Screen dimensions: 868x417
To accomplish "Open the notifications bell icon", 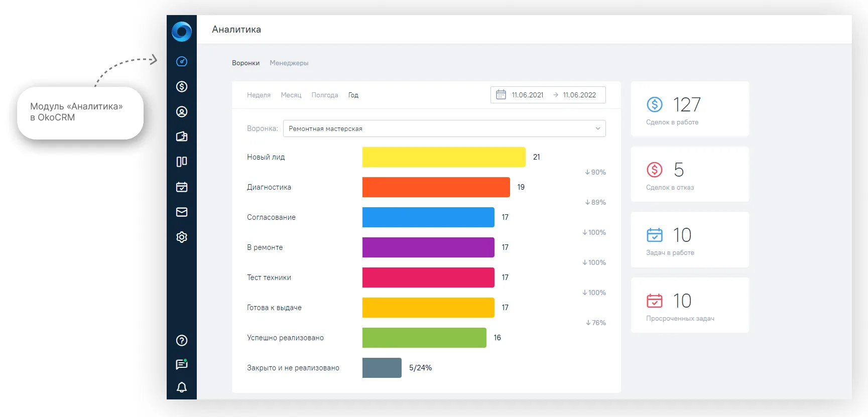I will point(182,387).
